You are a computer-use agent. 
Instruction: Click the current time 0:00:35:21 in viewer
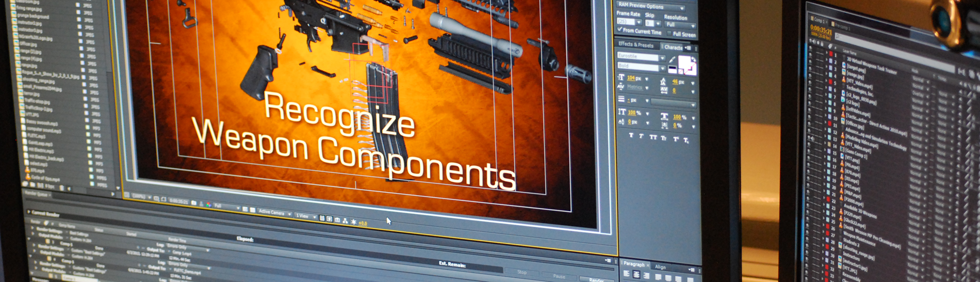coord(179,201)
